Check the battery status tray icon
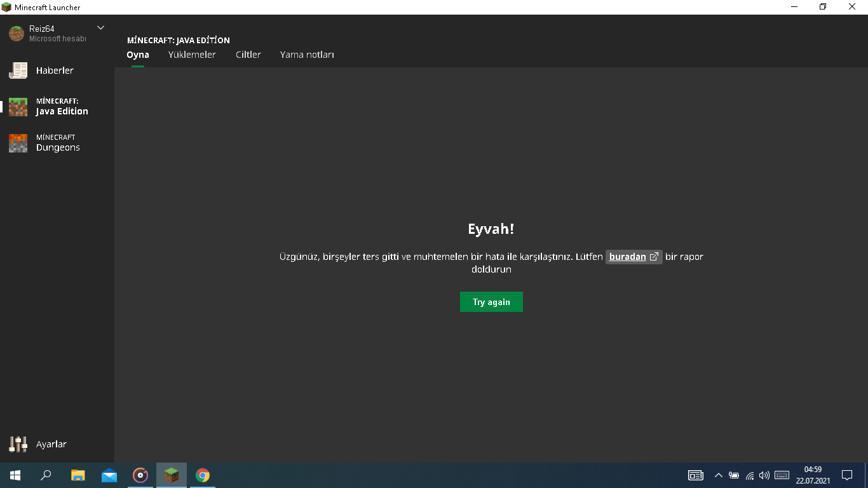 tap(734, 475)
